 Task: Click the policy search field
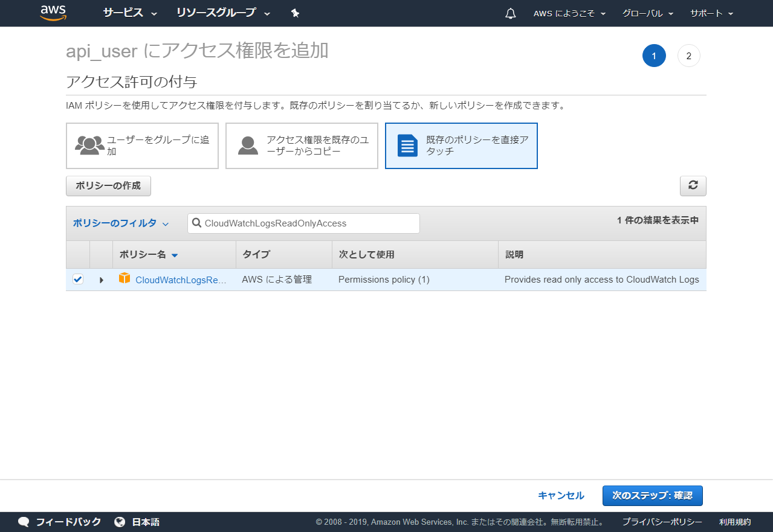pyautogui.click(x=303, y=223)
